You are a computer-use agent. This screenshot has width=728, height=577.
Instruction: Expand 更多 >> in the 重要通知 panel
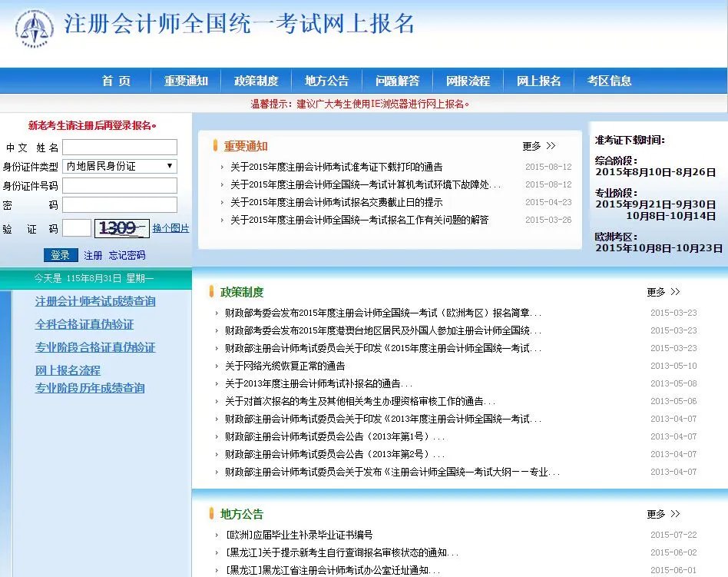[535, 146]
